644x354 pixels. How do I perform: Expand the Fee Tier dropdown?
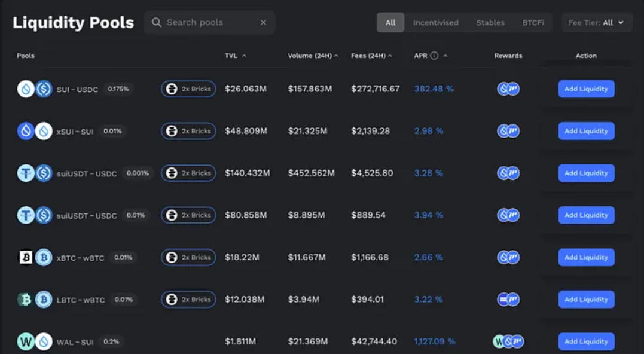click(596, 22)
